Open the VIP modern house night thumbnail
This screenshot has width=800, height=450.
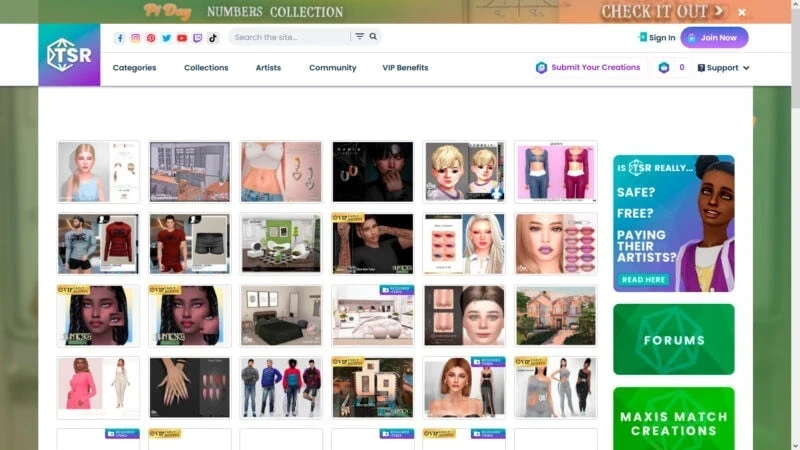point(373,388)
